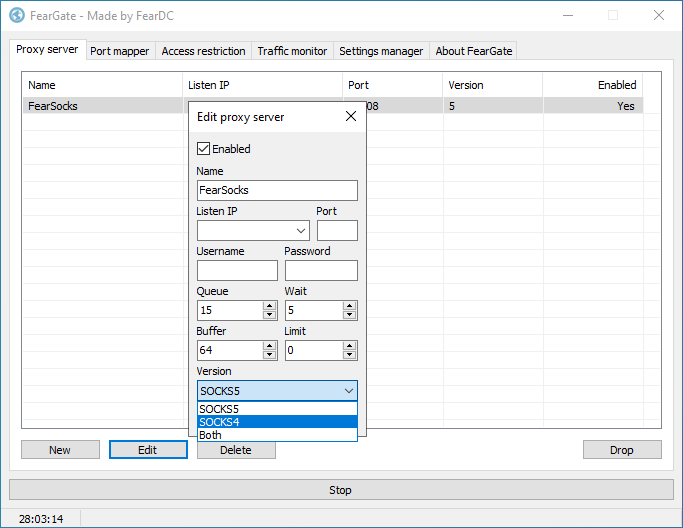The height and width of the screenshot is (528, 683).
Task: Decrease the Limit value with down arrow
Action: pyautogui.click(x=349, y=355)
